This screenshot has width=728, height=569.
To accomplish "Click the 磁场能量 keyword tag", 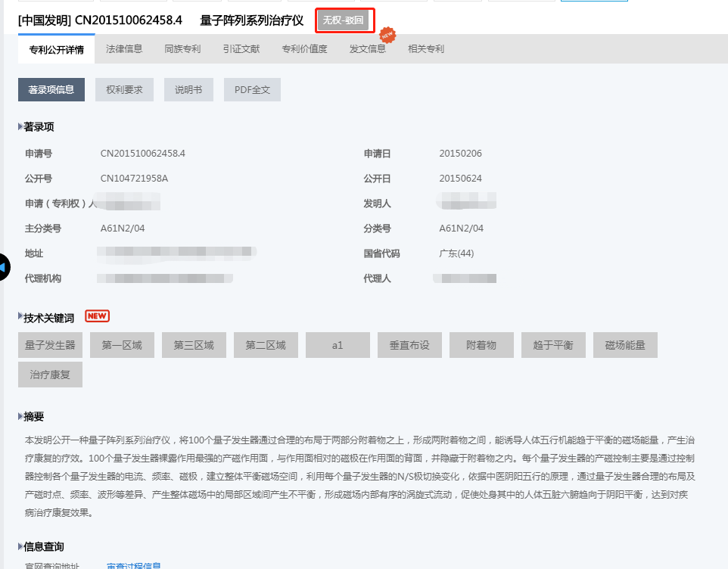I will pos(624,344).
